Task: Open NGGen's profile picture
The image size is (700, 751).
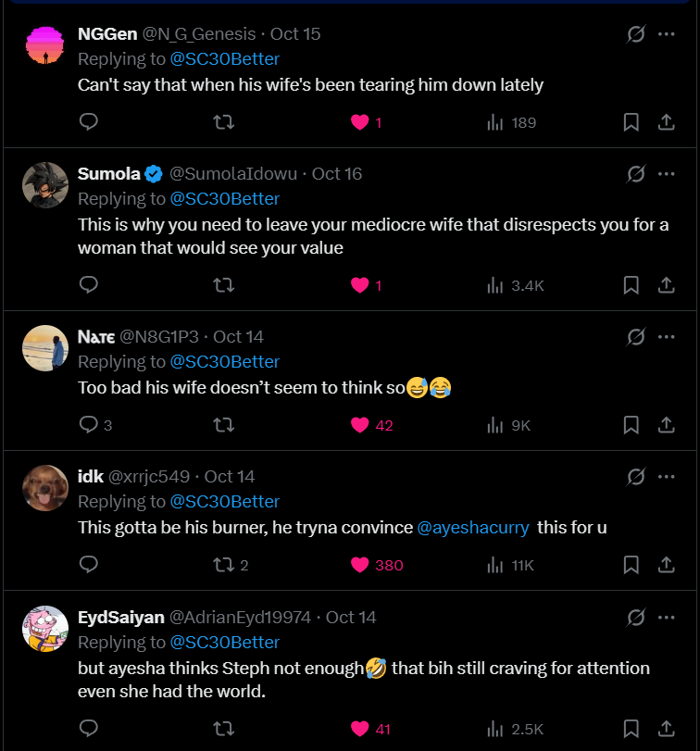Action: [45, 46]
